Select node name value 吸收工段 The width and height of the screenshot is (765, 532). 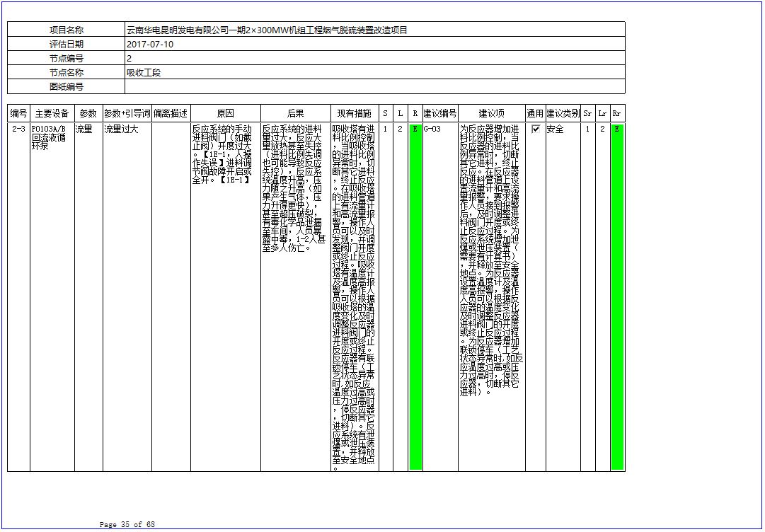(144, 73)
